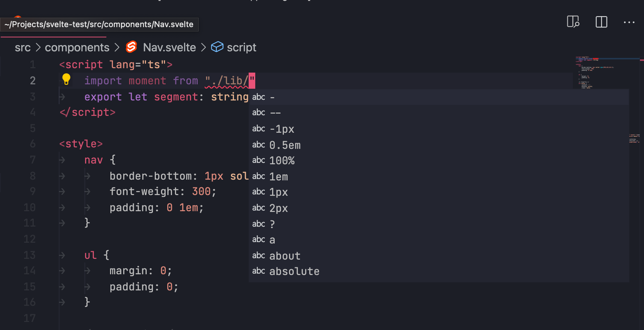The width and height of the screenshot is (644, 330).
Task: Open the More Actions ellipsis menu
Action: click(x=629, y=22)
